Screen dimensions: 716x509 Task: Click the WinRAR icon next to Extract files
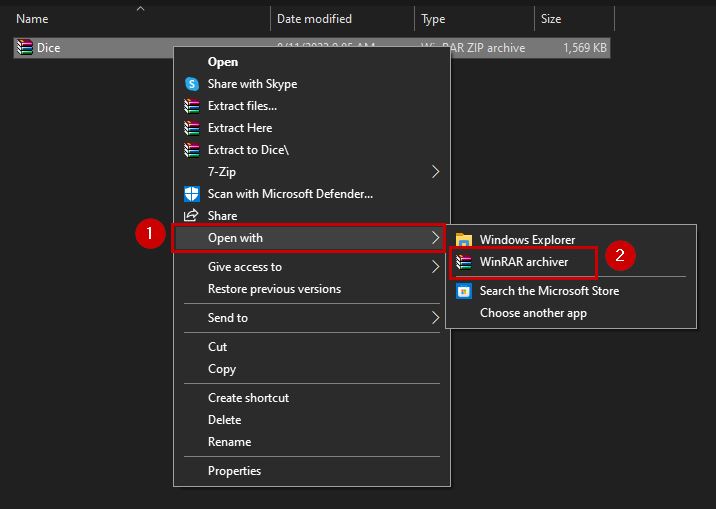[192, 106]
